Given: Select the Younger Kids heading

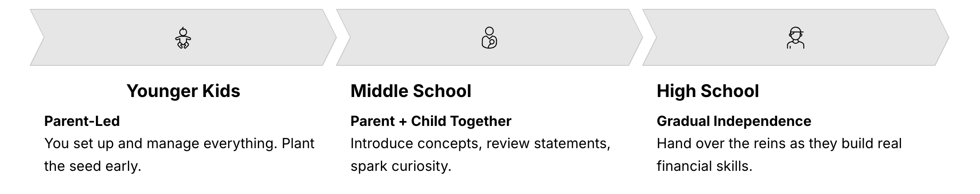Looking at the screenshot, I should coord(183,91).
